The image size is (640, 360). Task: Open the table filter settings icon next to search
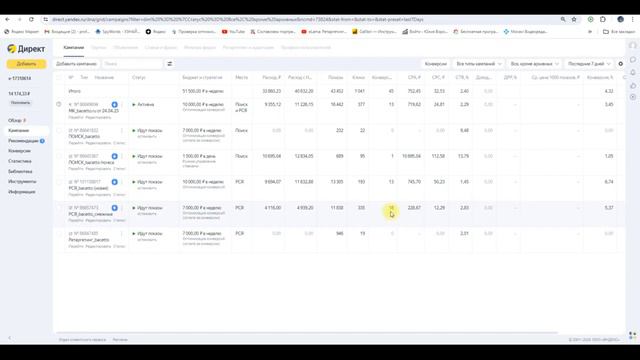click(x=170, y=64)
